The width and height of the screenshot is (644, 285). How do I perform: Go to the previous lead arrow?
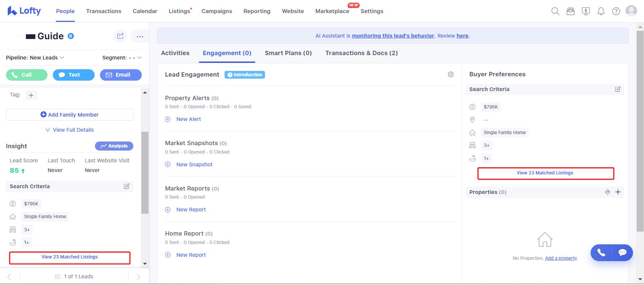pyautogui.click(x=9, y=277)
